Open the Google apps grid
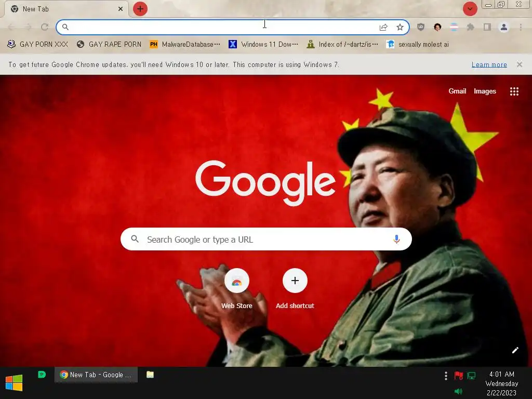532x399 pixels. point(514,91)
